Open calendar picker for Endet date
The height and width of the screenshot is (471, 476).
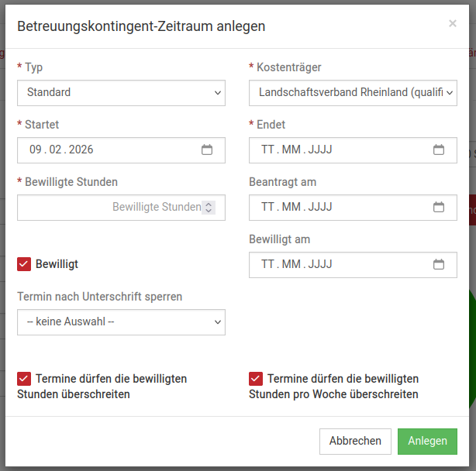pyautogui.click(x=439, y=150)
